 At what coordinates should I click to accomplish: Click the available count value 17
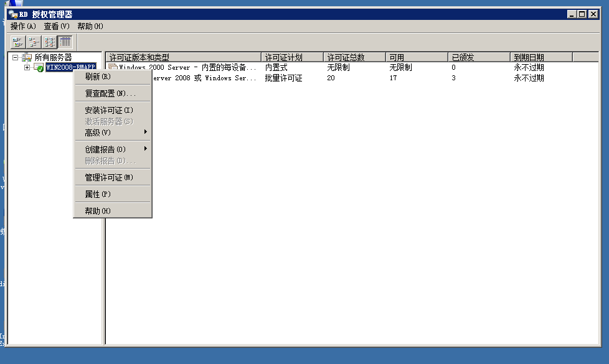point(393,78)
